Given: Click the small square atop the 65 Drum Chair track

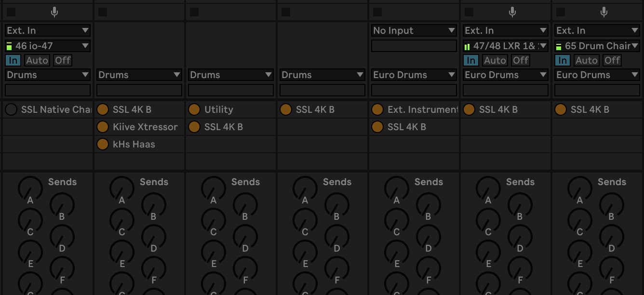Looking at the screenshot, I should point(561,12).
